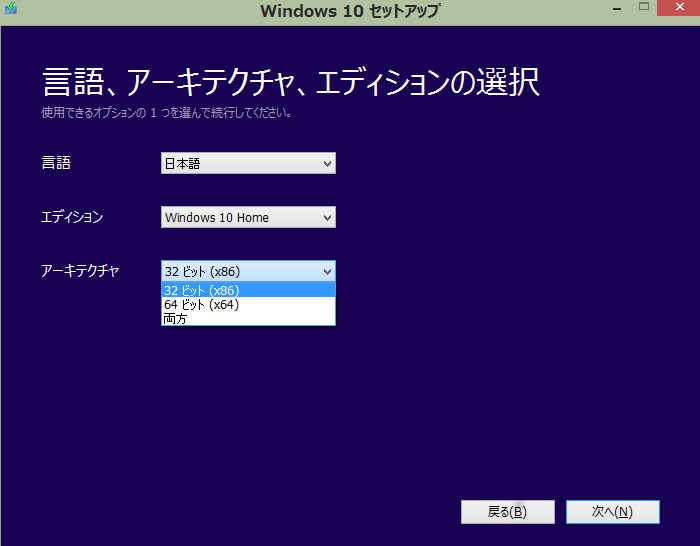Click the subtitle 使用できるオプションの 1 つを選んで続行してください

tap(167, 112)
